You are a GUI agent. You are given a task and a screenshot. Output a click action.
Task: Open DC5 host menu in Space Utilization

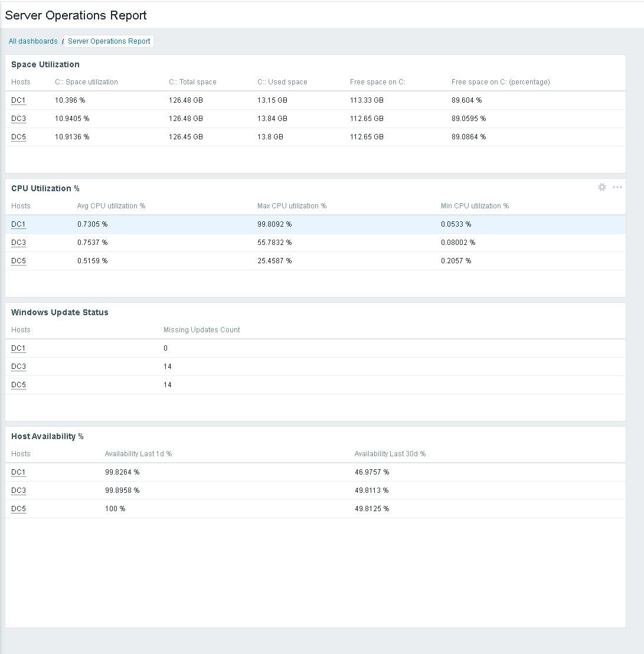pyautogui.click(x=18, y=137)
